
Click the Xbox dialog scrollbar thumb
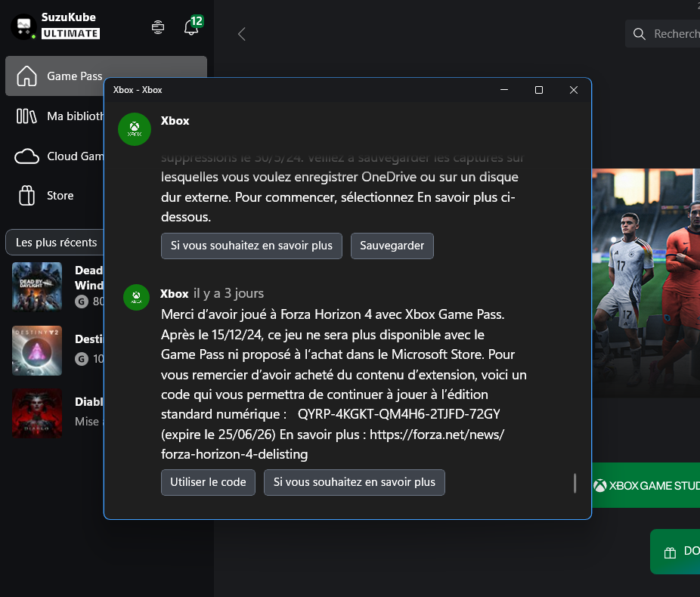point(575,483)
